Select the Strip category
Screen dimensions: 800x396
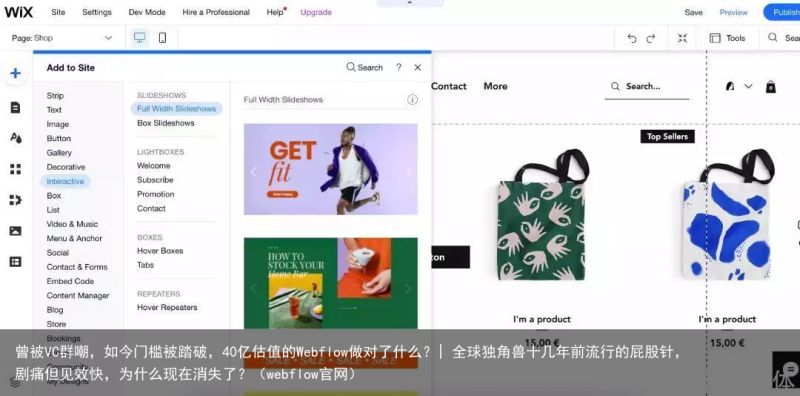click(55, 95)
